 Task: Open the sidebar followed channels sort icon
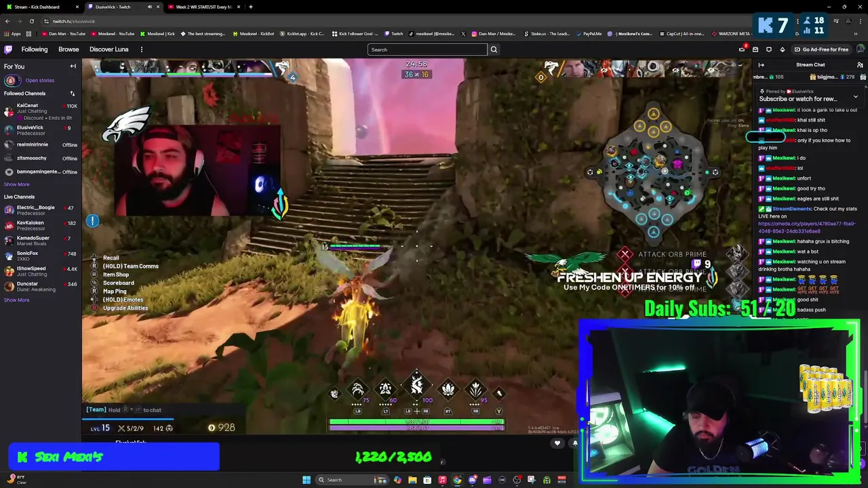pos(72,94)
